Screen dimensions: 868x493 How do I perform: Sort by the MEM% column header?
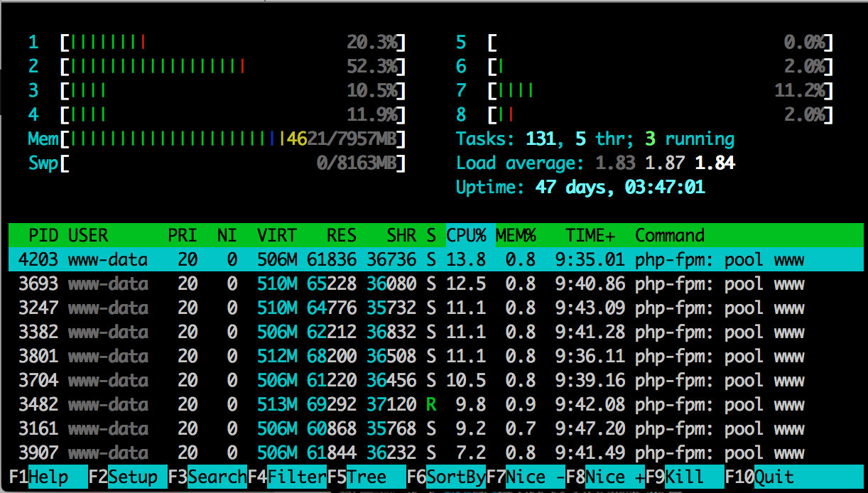(516, 235)
